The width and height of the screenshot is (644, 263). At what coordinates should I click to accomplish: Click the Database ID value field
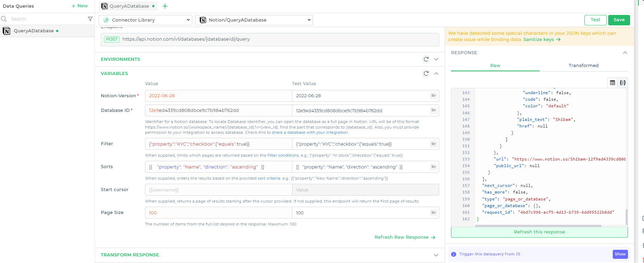pyautogui.click(x=218, y=110)
